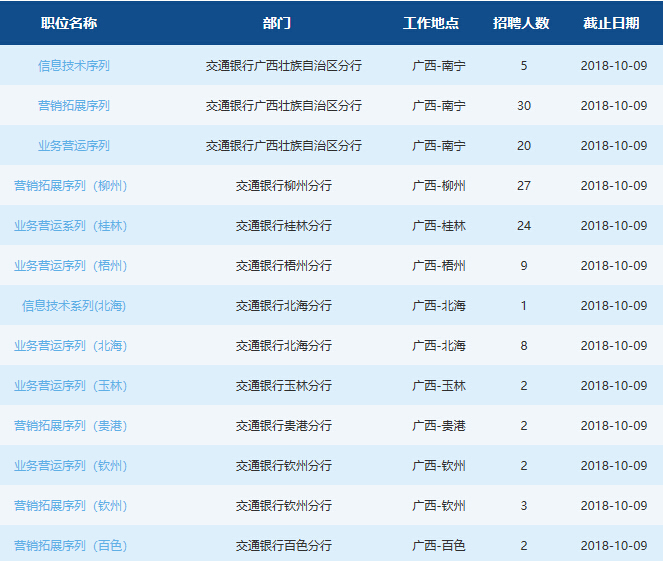This screenshot has width=663, height=561.
Task: Open the 信息技术序列 job link
Action: point(74,66)
